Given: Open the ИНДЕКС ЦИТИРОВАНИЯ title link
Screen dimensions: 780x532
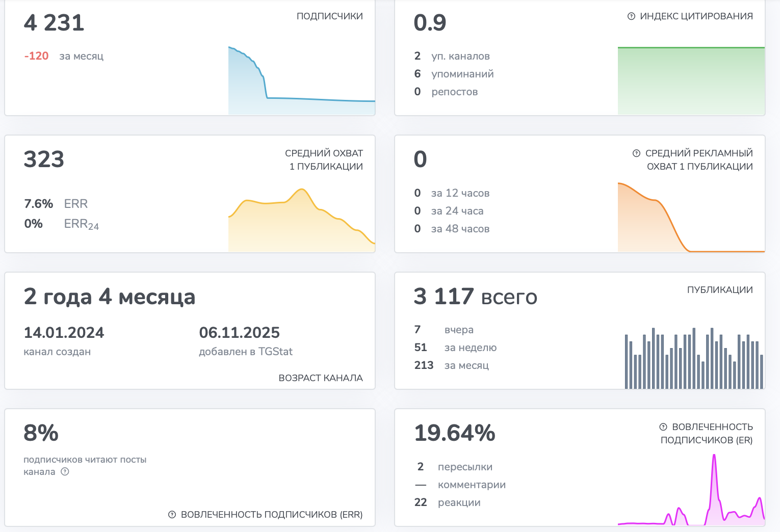Looking at the screenshot, I should 696,16.
